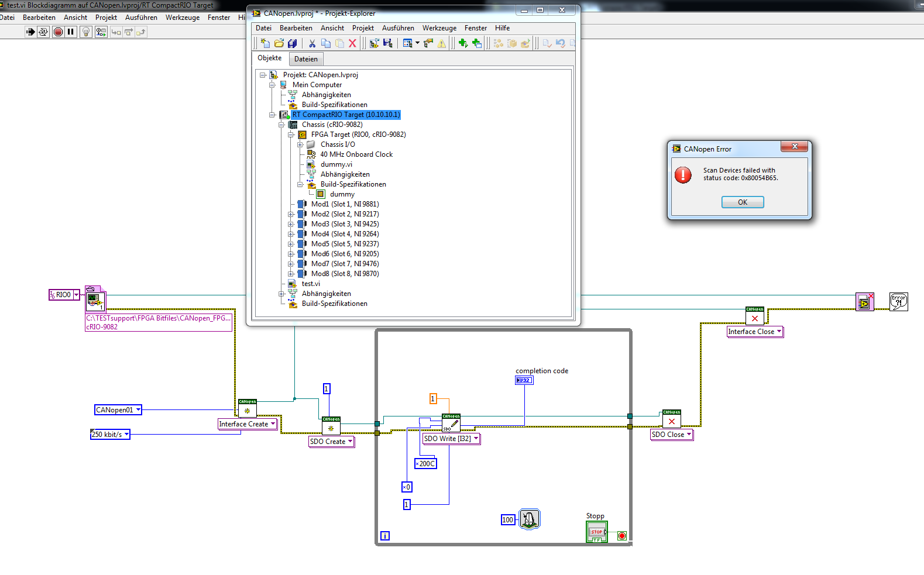Click the abort execution (red stop) button
This screenshot has width=924, height=575.
point(58,32)
